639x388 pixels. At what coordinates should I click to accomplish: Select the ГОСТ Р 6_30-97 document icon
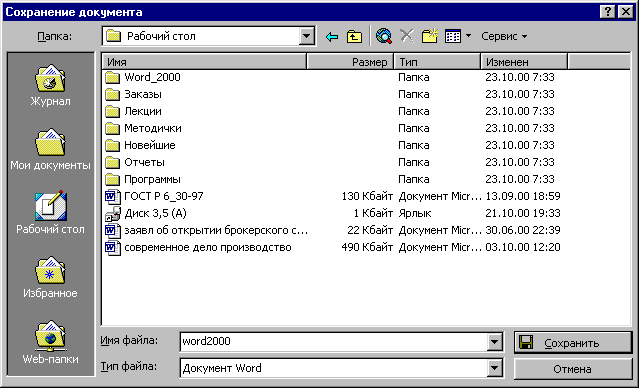(113, 197)
